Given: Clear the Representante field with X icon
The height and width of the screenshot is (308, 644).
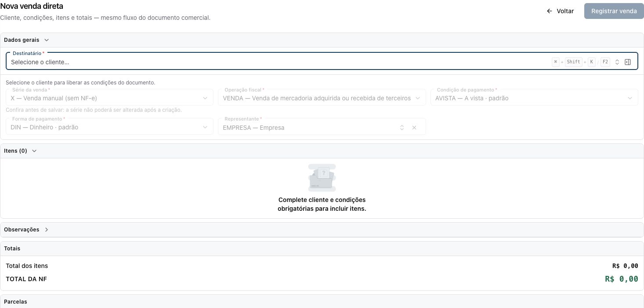Looking at the screenshot, I should (414, 128).
